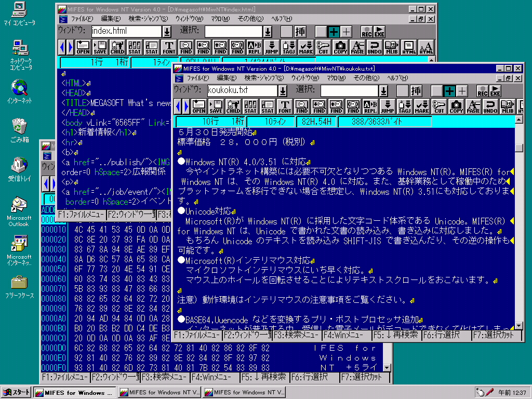Toggle 挿 insert mode in koukoku.txt window

(416, 90)
